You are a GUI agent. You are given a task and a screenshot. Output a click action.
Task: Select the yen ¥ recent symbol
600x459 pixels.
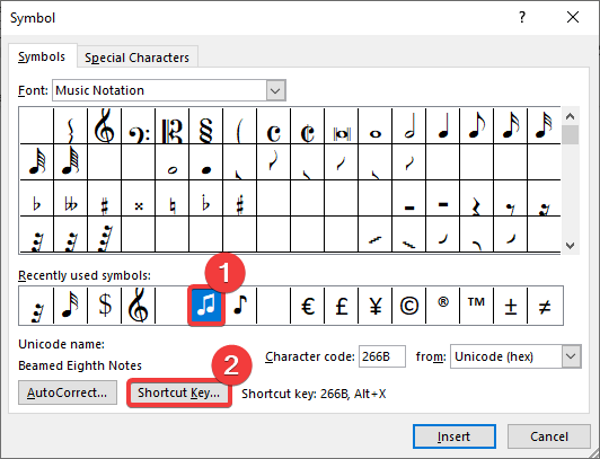(375, 305)
